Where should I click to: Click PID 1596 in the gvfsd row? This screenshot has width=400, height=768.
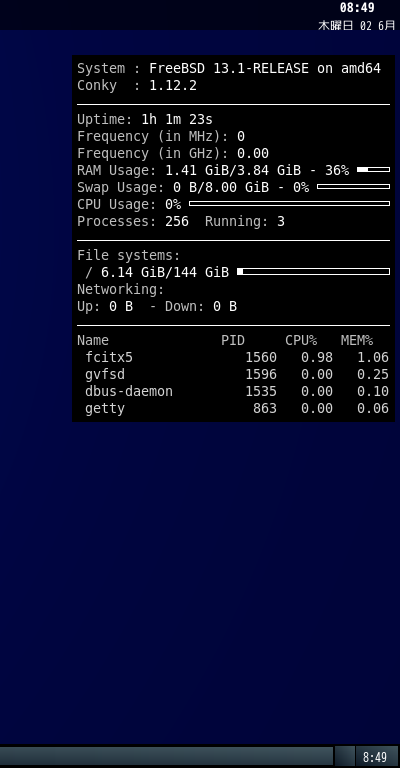point(261,375)
